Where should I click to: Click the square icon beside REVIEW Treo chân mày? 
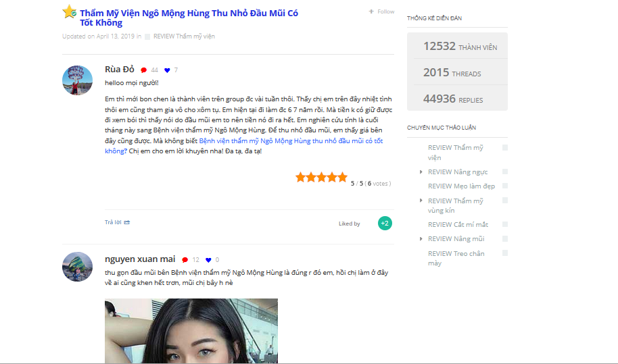pyautogui.click(x=505, y=253)
